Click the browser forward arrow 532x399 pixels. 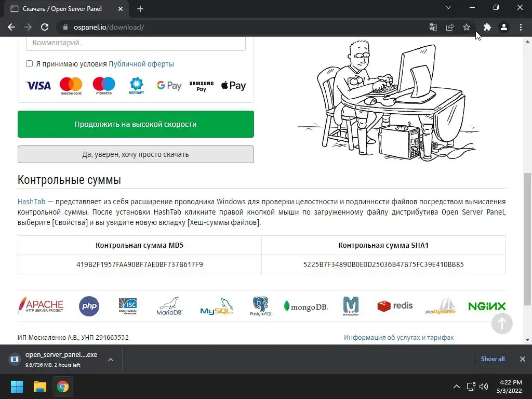pos(28,27)
